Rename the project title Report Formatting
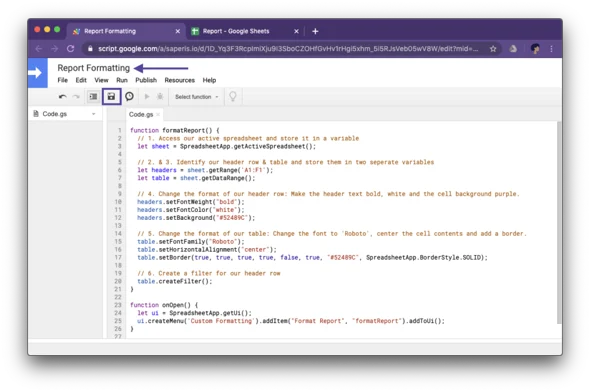This screenshot has width=590, height=392. pos(93,68)
